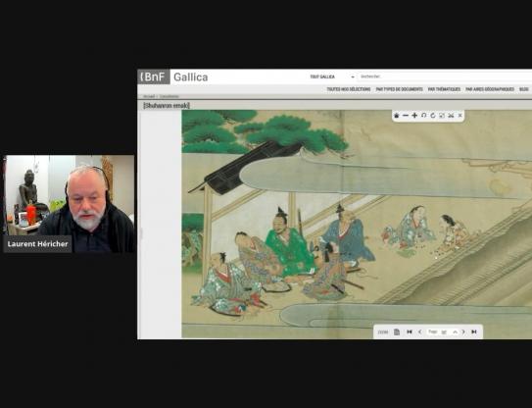Select Laurent Héricher's webcam video tile
This screenshot has height=408, width=532.
tap(69, 204)
